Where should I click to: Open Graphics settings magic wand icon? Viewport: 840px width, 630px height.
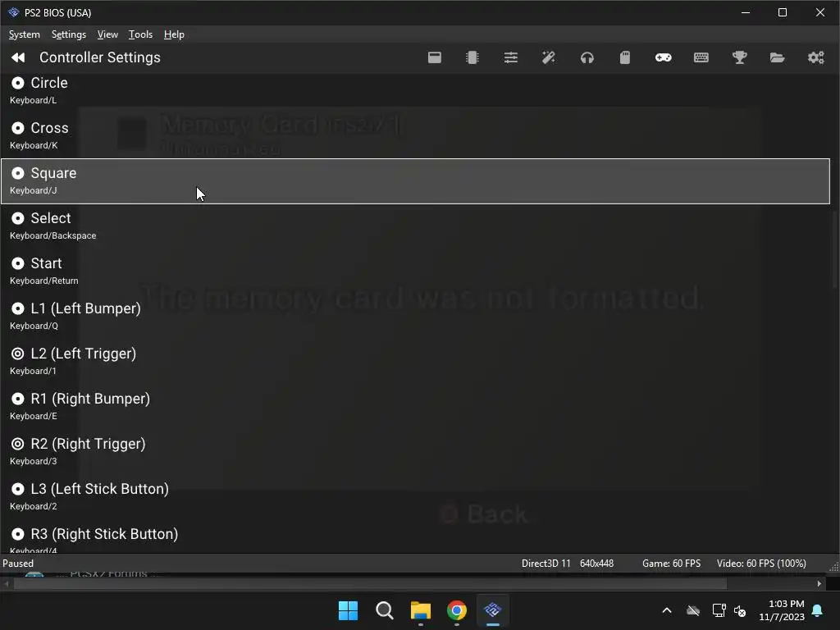549,57
